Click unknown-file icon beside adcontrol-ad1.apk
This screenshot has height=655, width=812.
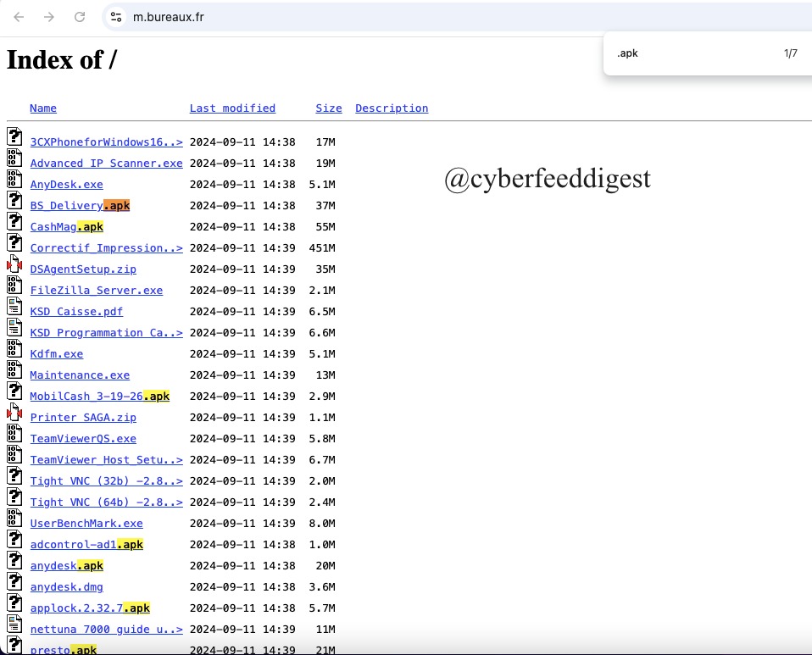click(x=14, y=540)
